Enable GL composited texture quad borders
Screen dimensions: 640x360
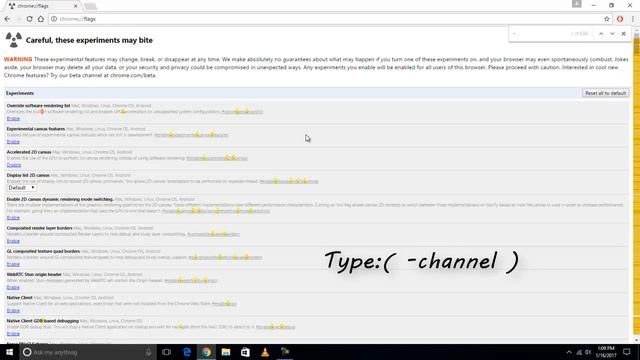[x=13, y=264]
